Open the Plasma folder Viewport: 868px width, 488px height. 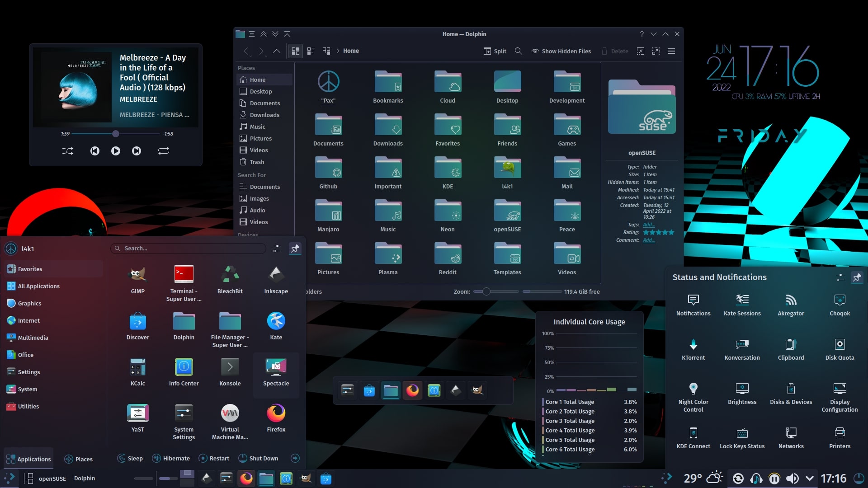388,258
